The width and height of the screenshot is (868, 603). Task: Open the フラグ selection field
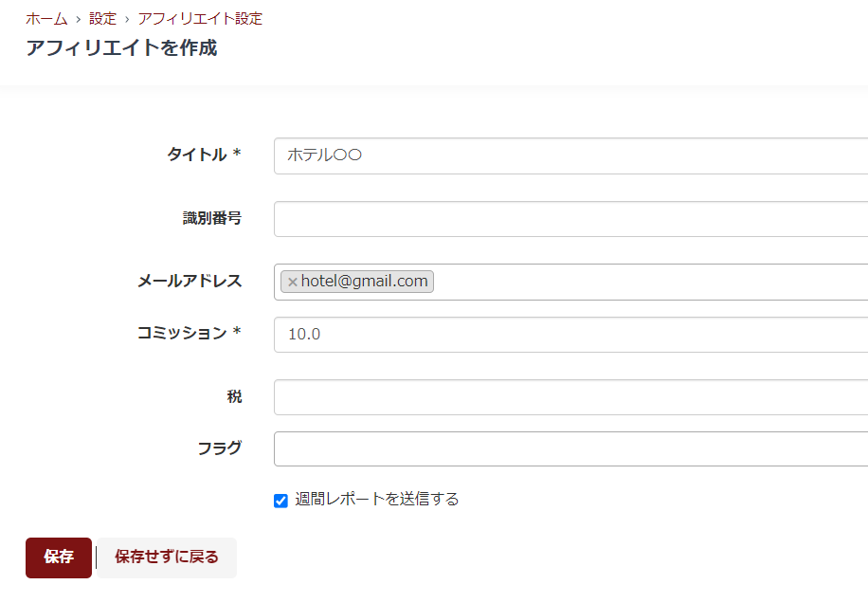point(569,449)
